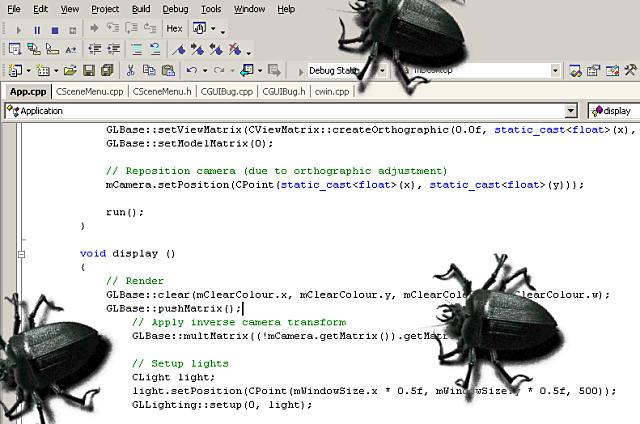Step Into with the debug icon
The image size is (640, 424).
(x=113, y=28)
